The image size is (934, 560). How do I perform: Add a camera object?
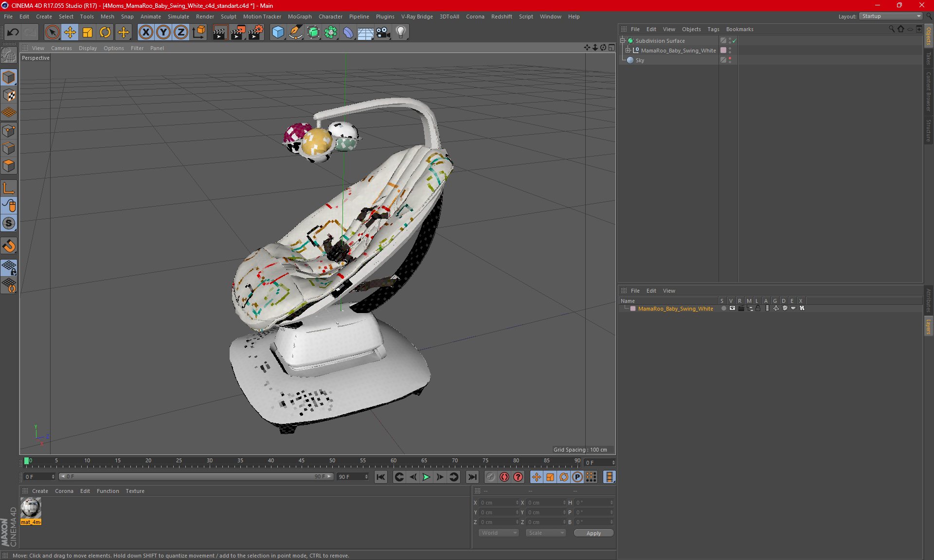point(383,32)
